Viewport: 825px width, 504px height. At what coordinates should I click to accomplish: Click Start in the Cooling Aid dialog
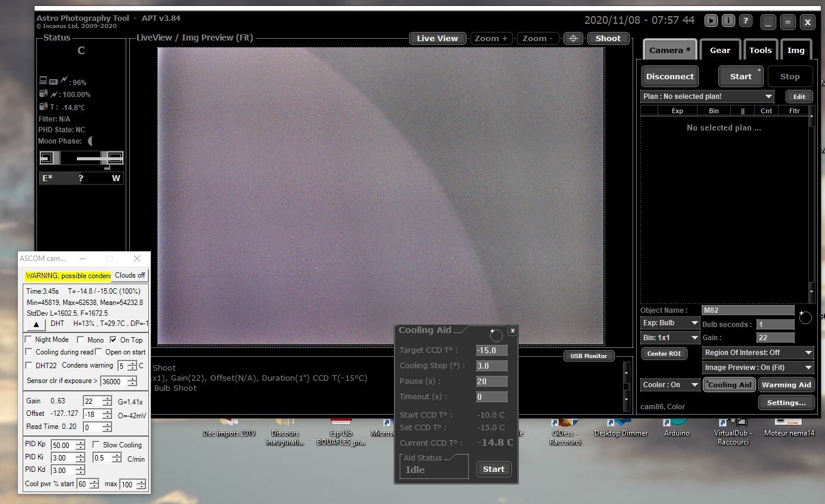click(x=494, y=469)
